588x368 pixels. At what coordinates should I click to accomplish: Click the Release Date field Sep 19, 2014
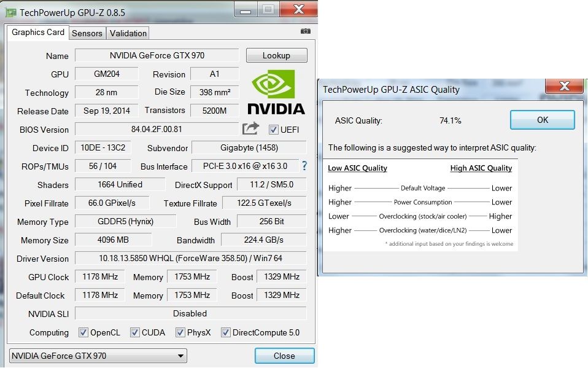(107, 111)
